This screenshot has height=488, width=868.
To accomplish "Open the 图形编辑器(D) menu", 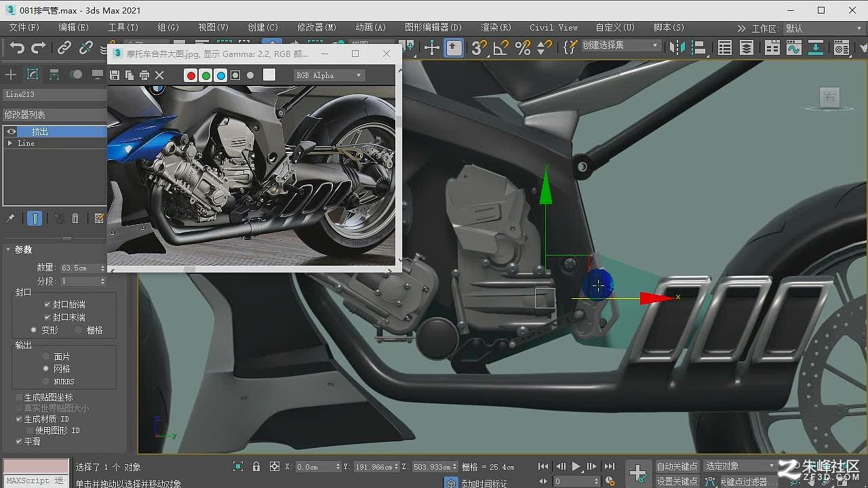I will pyautogui.click(x=433, y=28).
